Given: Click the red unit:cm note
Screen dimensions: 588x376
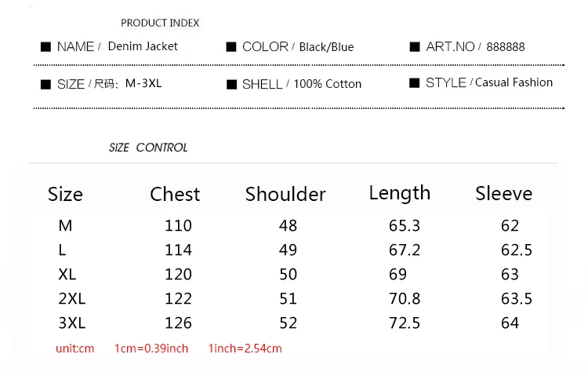Looking at the screenshot, I should [75, 349].
